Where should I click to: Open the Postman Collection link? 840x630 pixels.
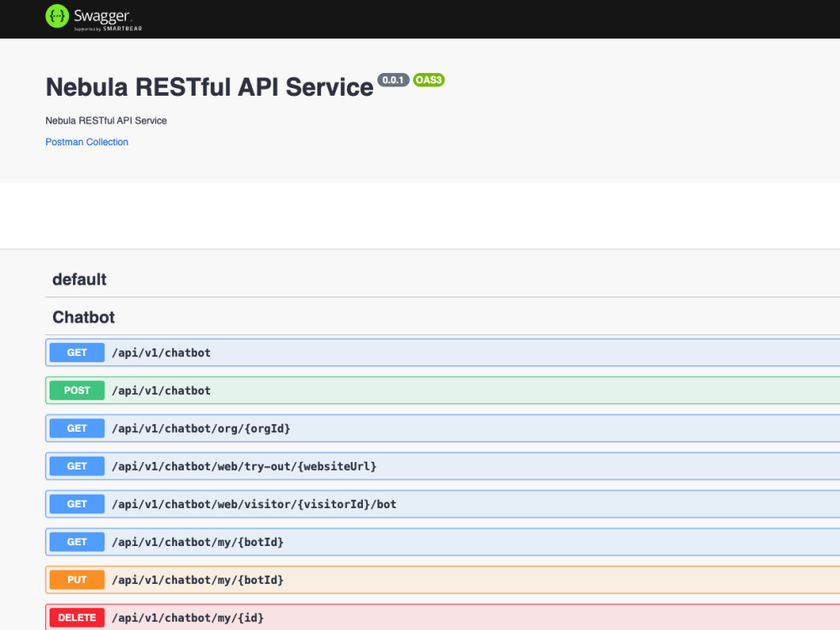point(87,142)
